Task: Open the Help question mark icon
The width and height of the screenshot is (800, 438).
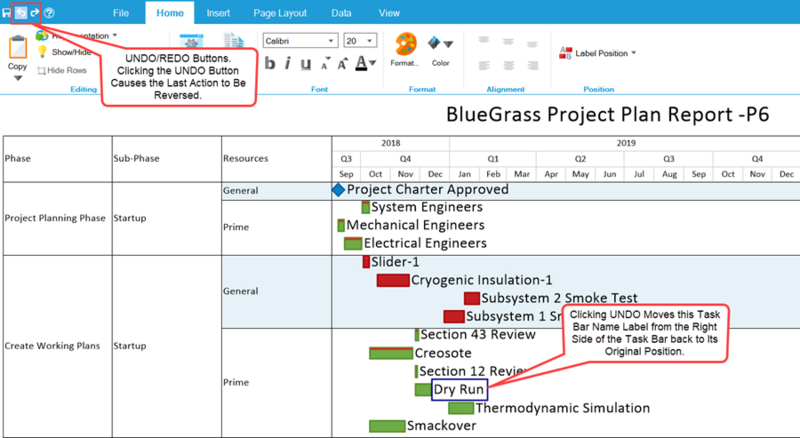Action: 49,13
